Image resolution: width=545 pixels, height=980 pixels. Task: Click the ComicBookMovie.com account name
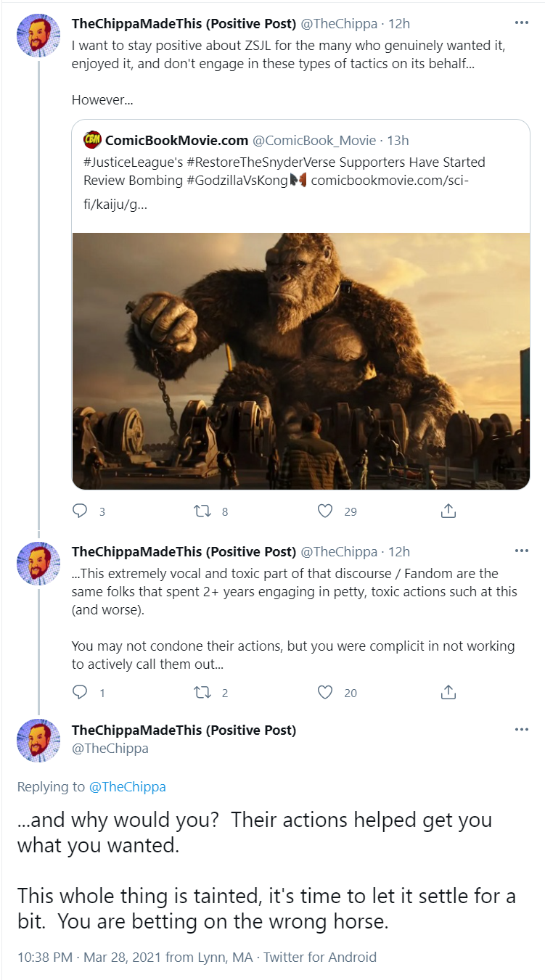(x=176, y=140)
